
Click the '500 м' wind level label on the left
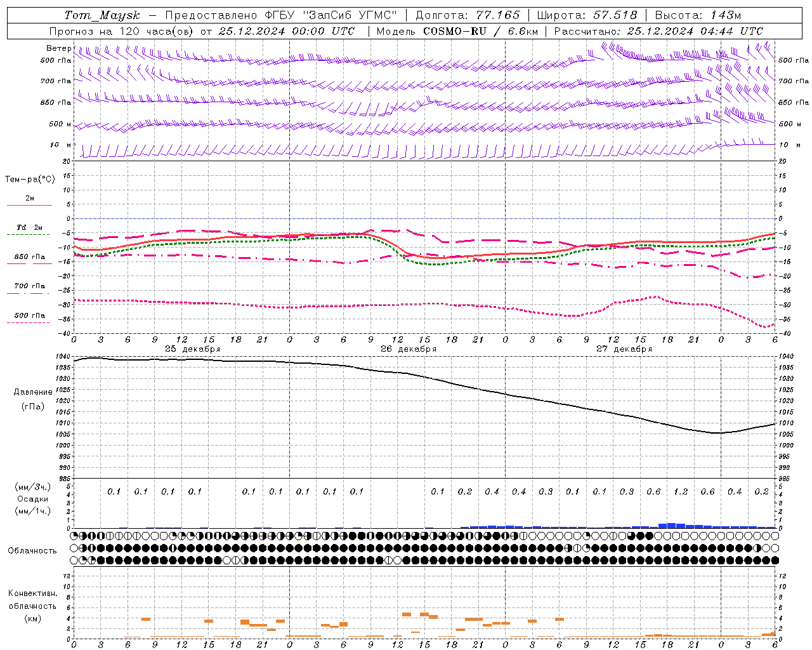tap(61, 124)
